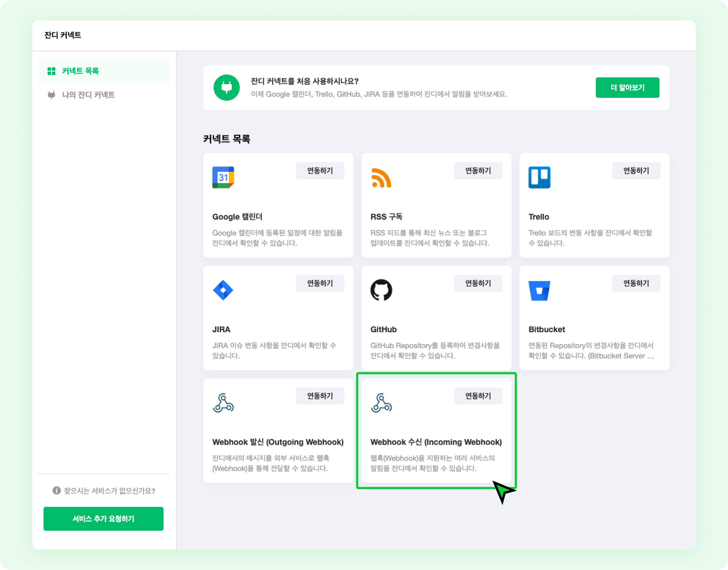
Task: Click the Outgoing Webhook icon
Action: tap(223, 402)
